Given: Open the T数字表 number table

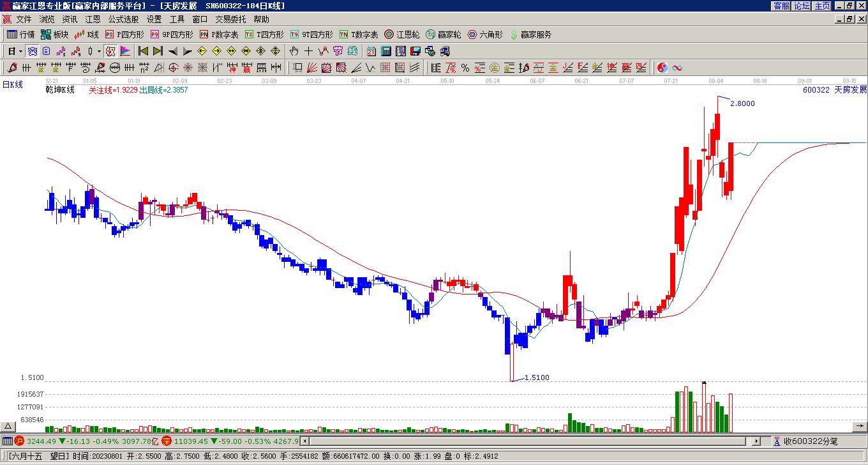Looking at the screenshot, I should click(x=359, y=34).
